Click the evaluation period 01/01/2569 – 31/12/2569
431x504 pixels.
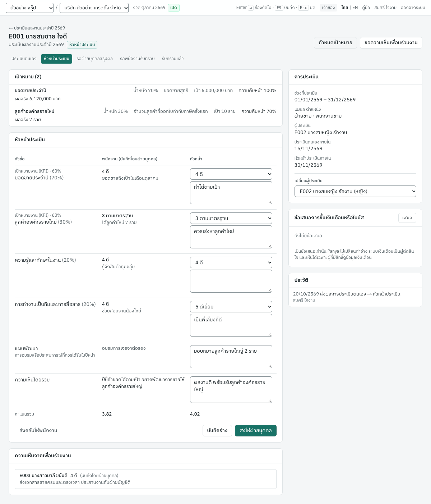[x=325, y=100]
